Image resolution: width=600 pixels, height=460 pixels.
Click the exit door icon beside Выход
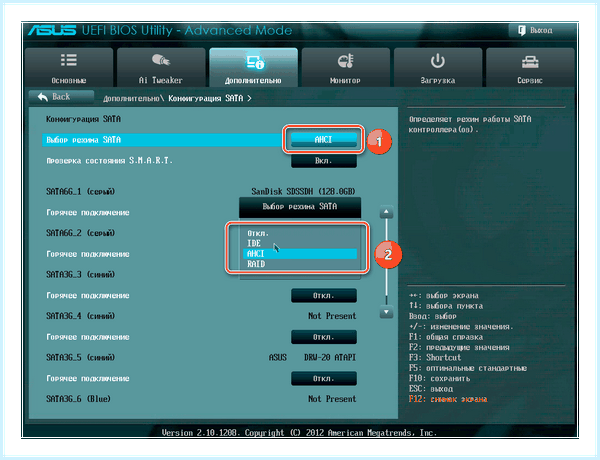(522, 30)
